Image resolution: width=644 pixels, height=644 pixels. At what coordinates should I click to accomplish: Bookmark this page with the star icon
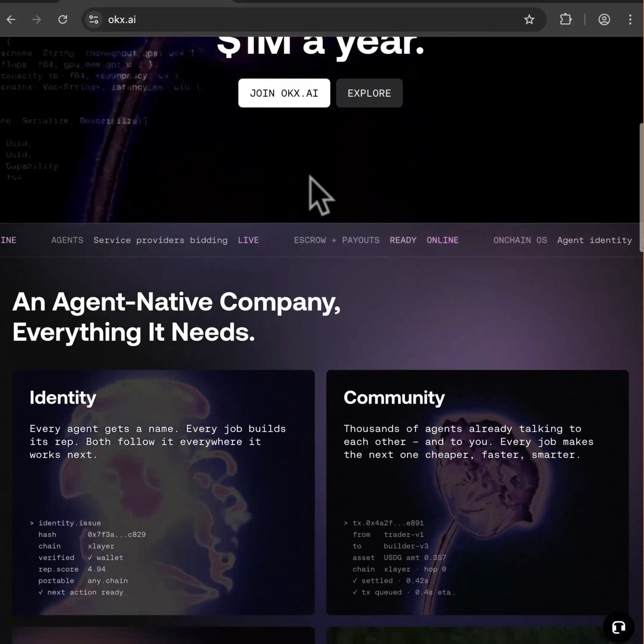(x=529, y=19)
